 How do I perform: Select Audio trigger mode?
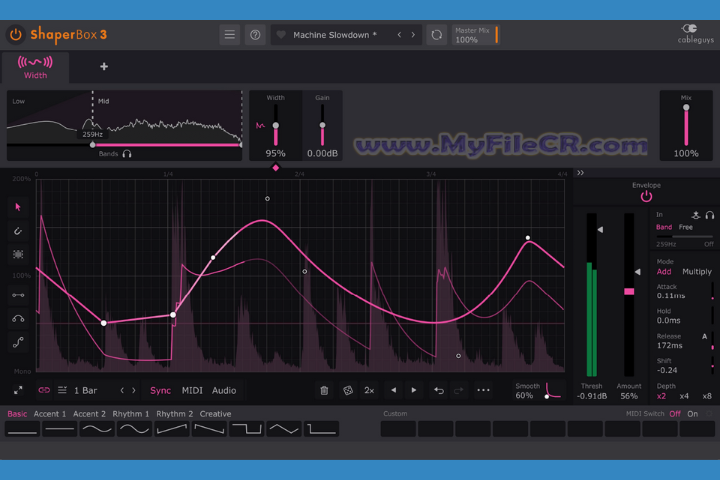[x=224, y=390]
